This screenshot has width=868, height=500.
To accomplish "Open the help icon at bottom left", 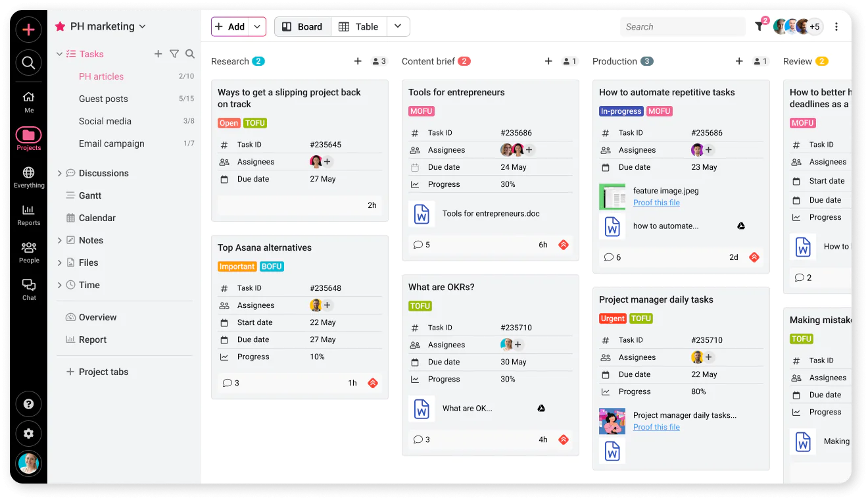I will point(28,403).
